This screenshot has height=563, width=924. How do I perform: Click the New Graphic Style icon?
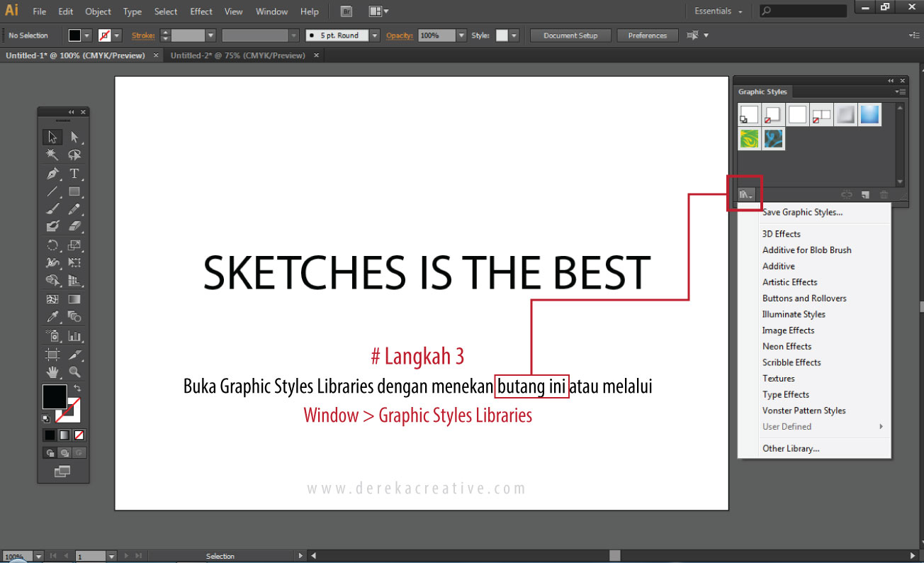click(865, 194)
